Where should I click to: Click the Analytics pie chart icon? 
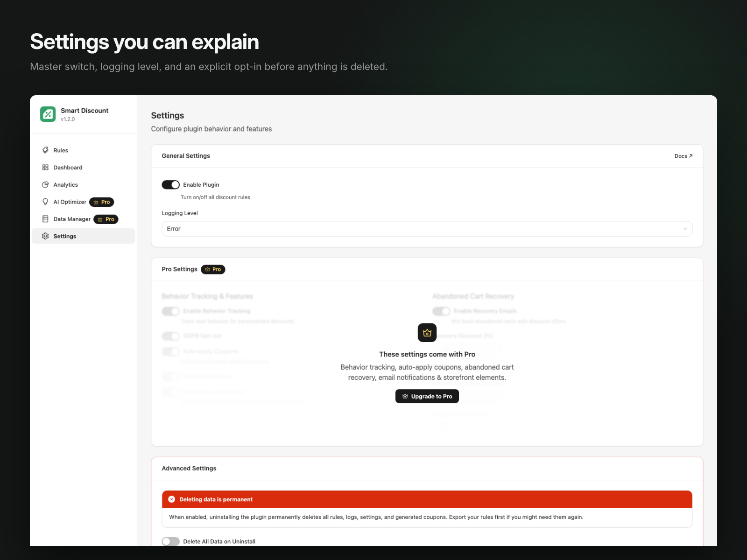(45, 185)
